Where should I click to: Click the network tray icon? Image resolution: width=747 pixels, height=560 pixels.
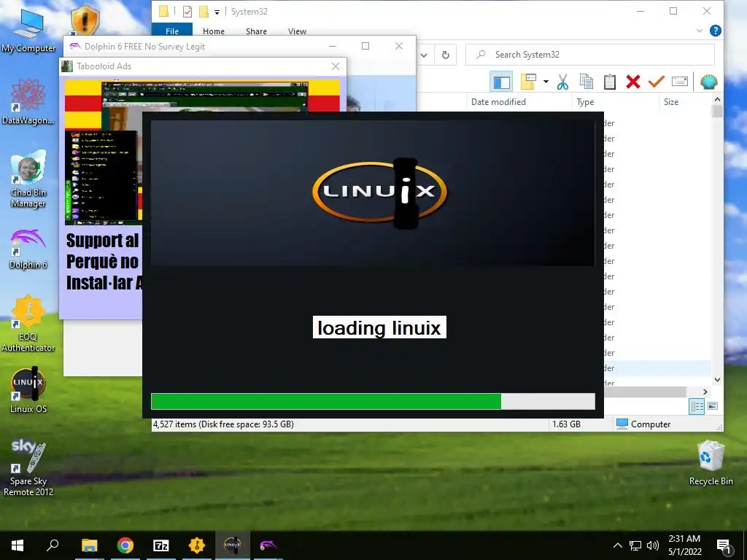coord(635,545)
